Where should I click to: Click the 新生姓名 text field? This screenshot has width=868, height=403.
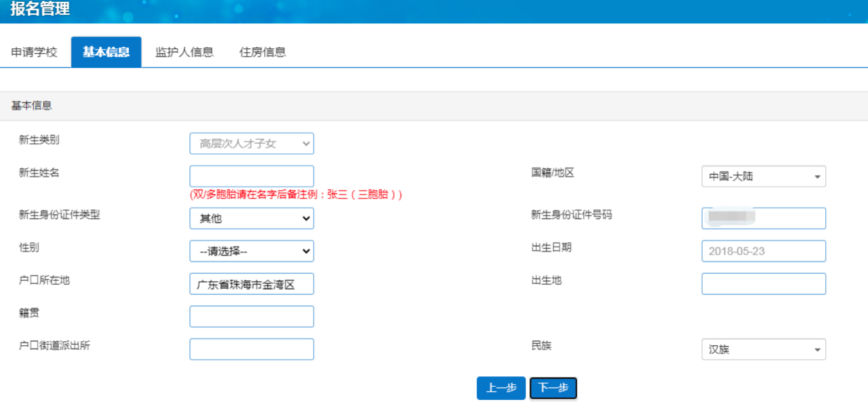[x=251, y=176]
